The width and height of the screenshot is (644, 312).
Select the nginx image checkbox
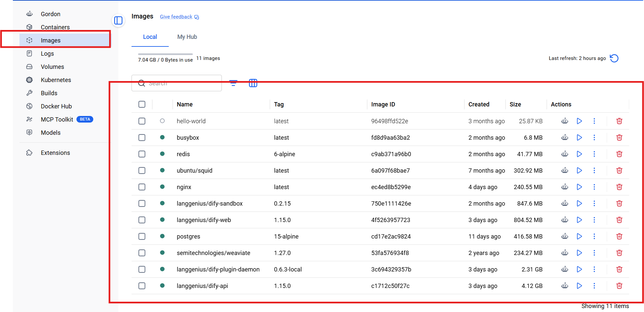point(142,187)
